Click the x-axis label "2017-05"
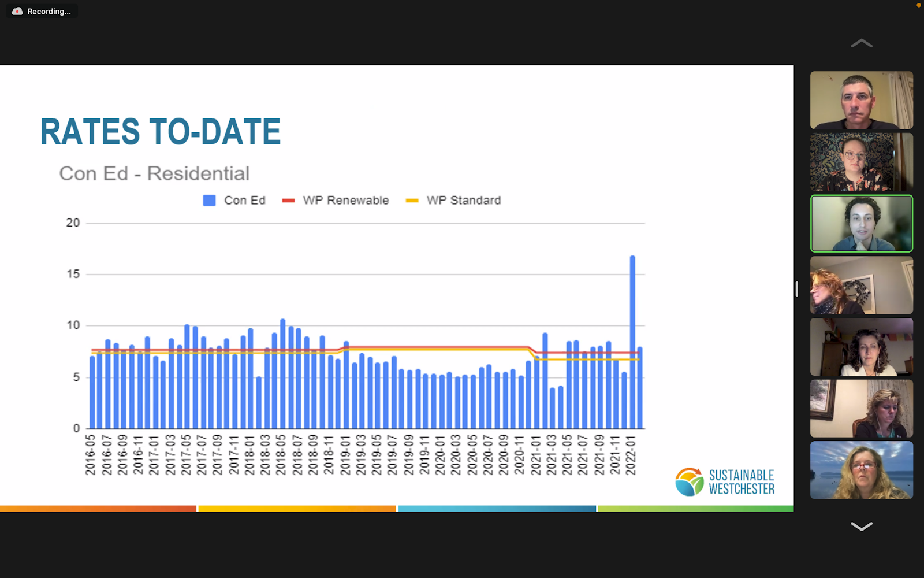 186,455
